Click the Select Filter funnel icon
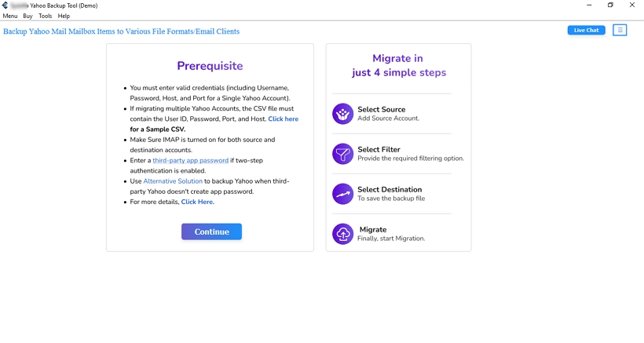 (x=342, y=154)
